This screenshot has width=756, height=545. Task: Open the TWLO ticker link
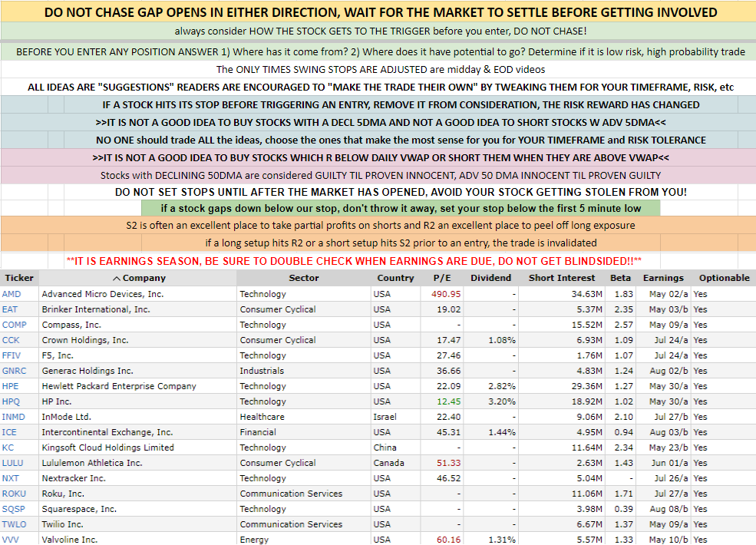(x=14, y=524)
